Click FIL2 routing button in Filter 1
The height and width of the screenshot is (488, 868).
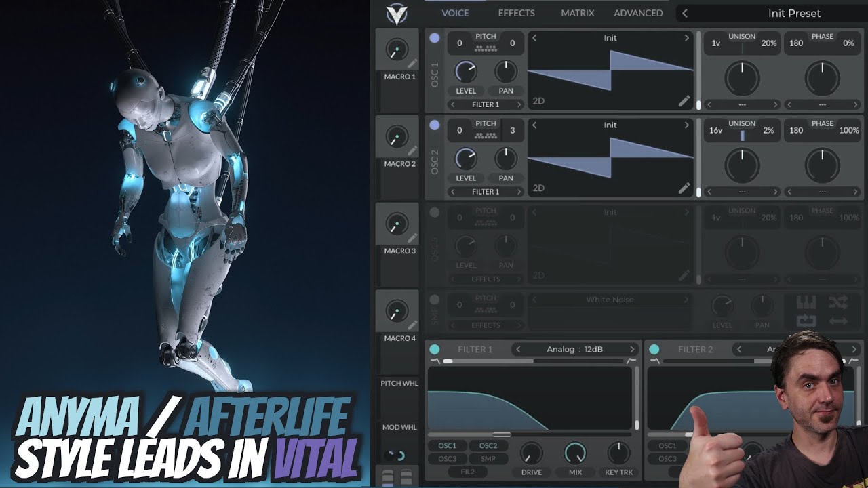coord(468,472)
